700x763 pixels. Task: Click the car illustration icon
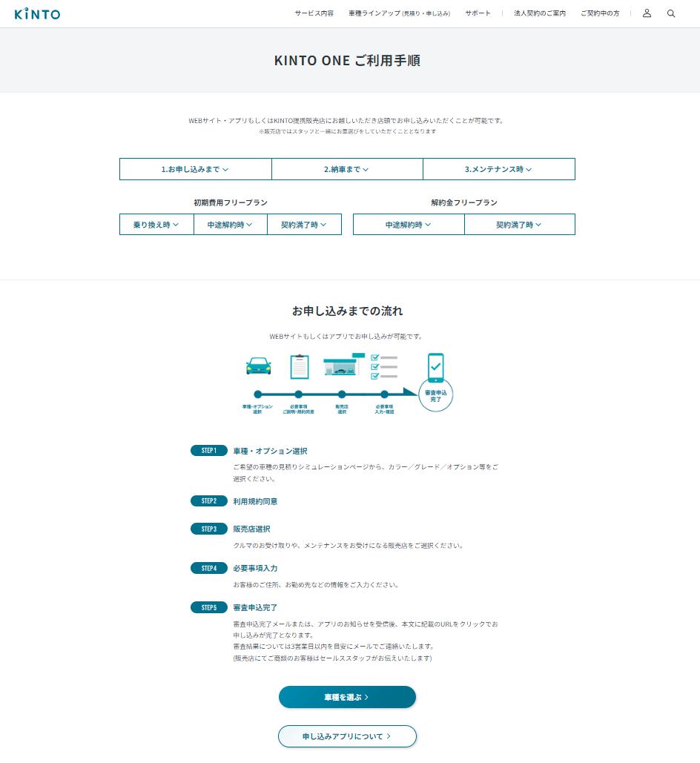tap(258, 366)
